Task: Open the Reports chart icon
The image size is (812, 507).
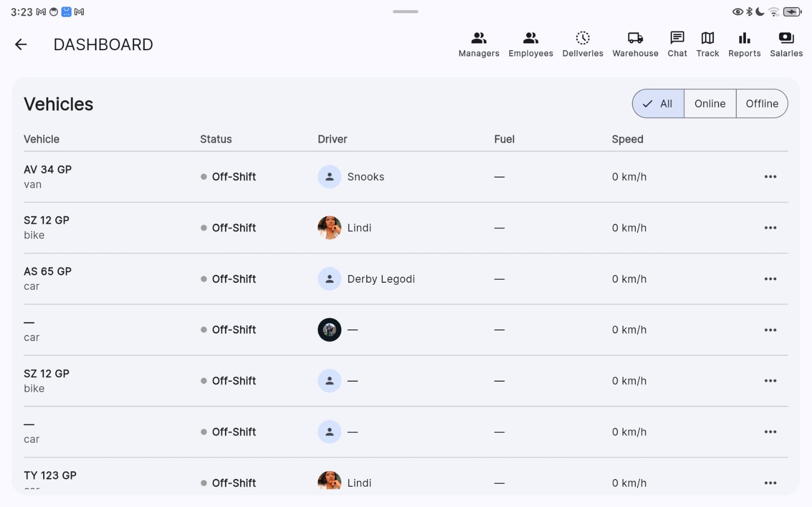Action: coord(744,39)
